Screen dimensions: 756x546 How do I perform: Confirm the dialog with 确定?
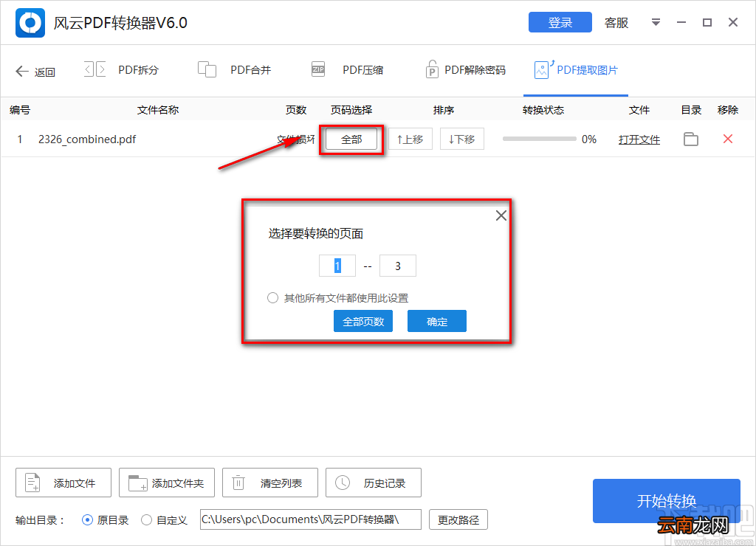(x=437, y=321)
